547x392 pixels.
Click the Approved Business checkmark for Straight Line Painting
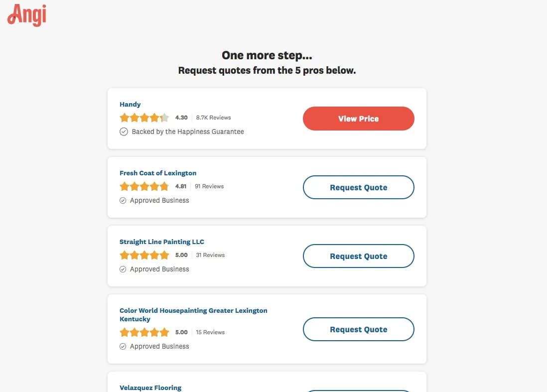123,269
